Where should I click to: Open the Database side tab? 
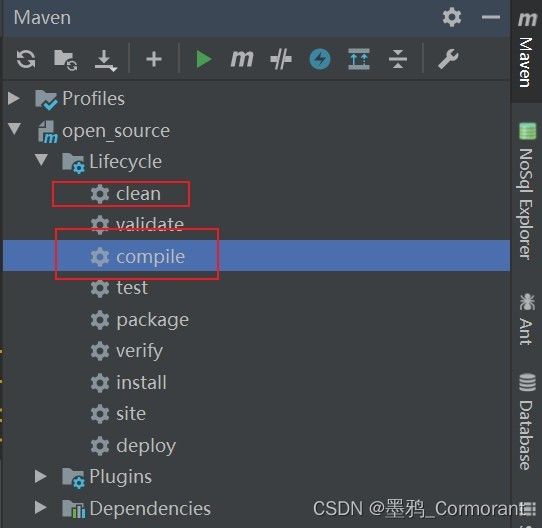pos(526,421)
